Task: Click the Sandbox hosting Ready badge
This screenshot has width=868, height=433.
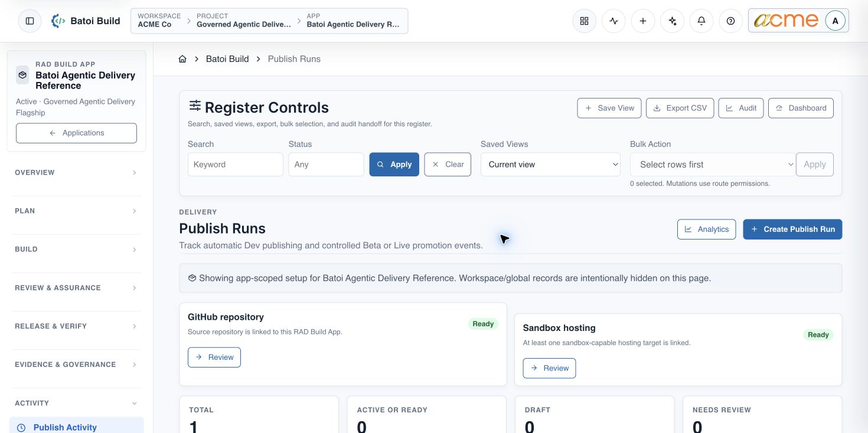Action: point(818,334)
